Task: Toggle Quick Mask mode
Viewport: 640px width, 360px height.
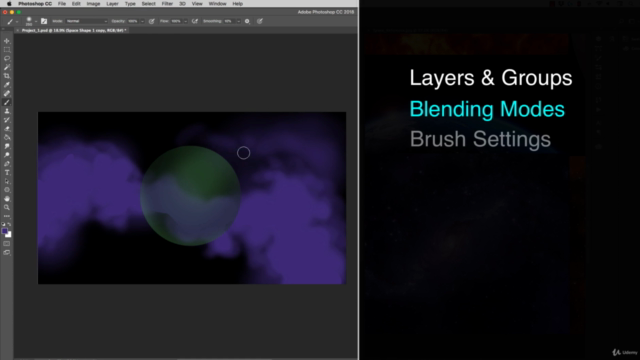Action: click(7, 244)
